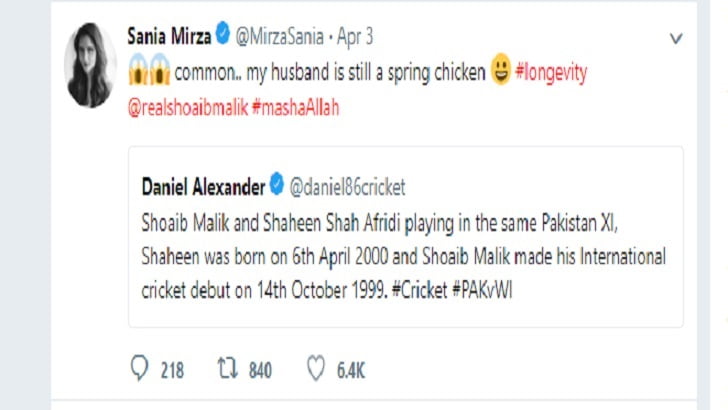728x410 pixels.
Task: Click the reply speech bubble icon
Action: coord(140,370)
